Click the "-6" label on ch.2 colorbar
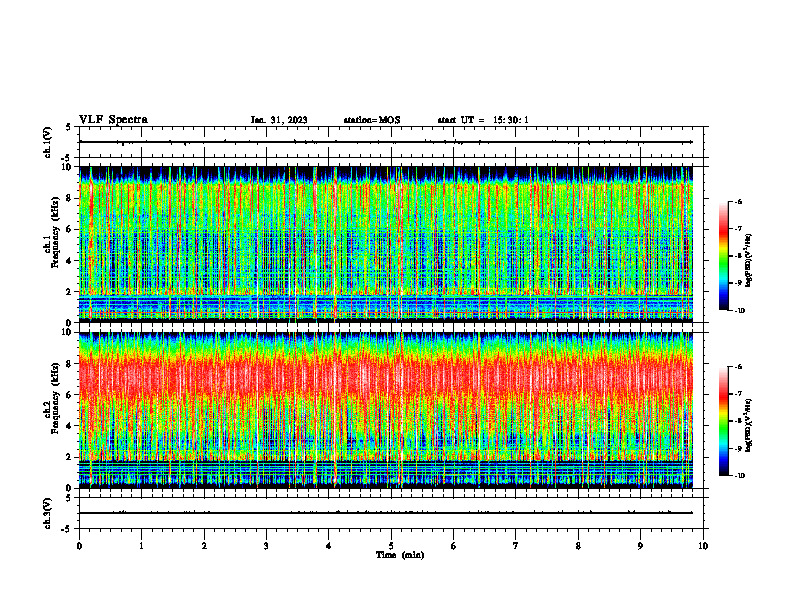Viewport: 792px width, 612px height. pyautogui.click(x=738, y=367)
